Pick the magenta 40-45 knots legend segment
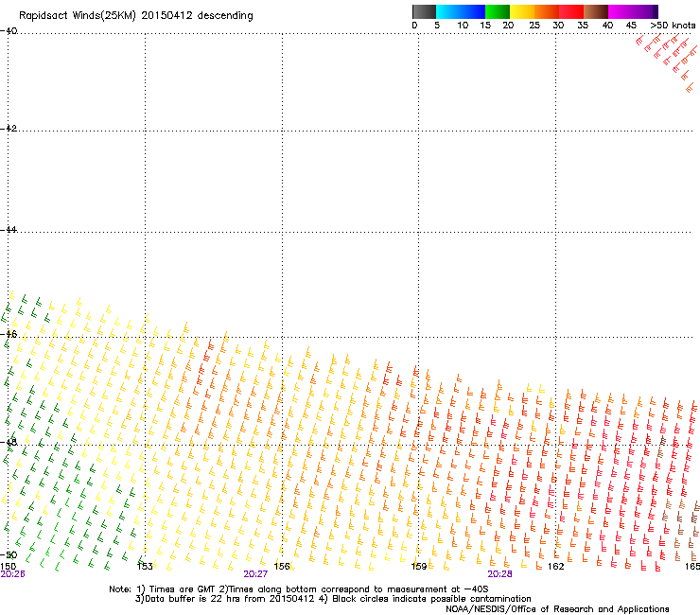The height and width of the screenshot is (615, 700). click(x=621, y=11)
